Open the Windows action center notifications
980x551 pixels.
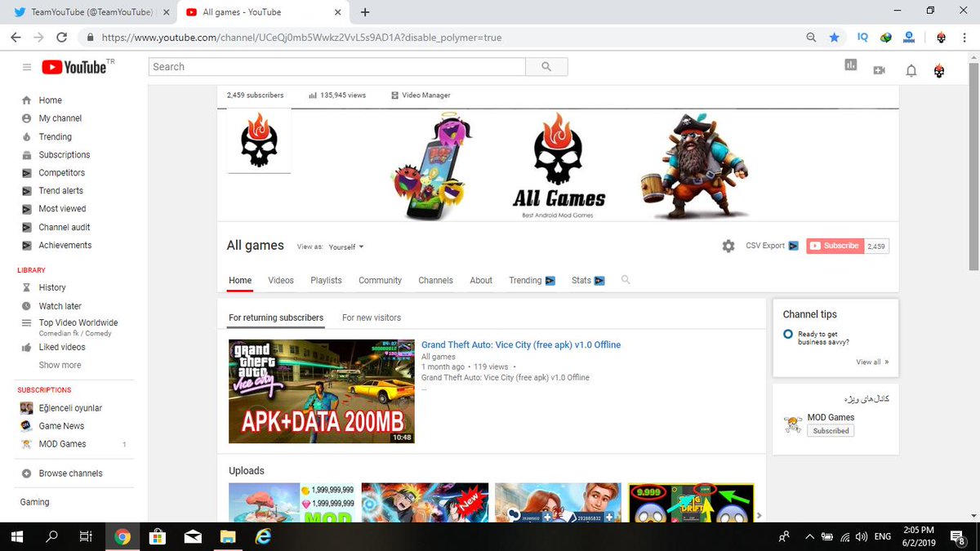957,536
